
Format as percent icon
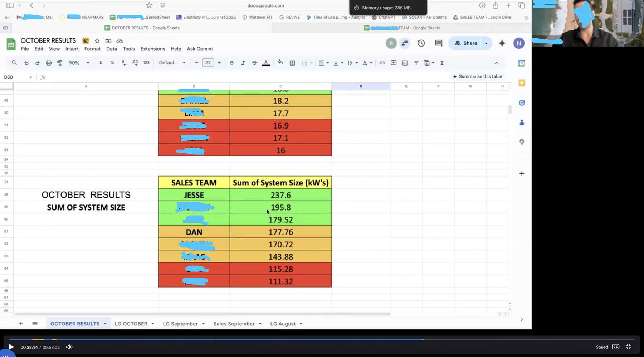[x=112, y=63]
